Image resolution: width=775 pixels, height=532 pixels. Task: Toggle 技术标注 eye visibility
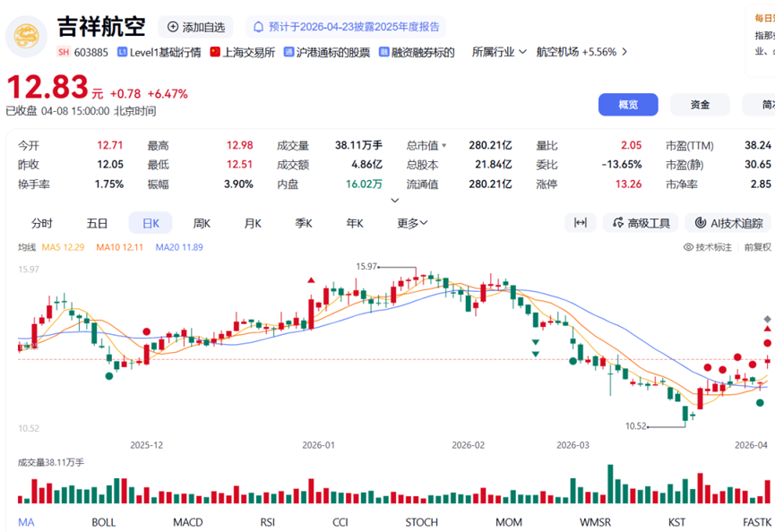point(708,247)
